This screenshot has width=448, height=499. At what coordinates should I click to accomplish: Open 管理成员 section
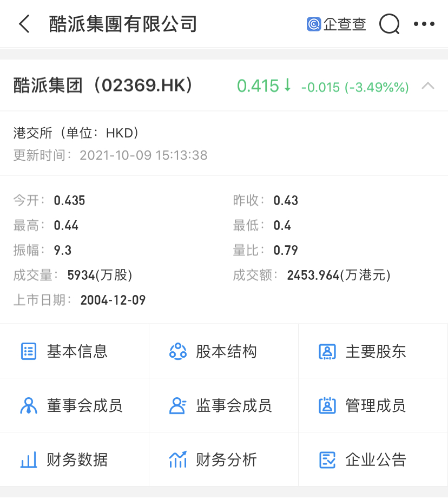[373, 405]
